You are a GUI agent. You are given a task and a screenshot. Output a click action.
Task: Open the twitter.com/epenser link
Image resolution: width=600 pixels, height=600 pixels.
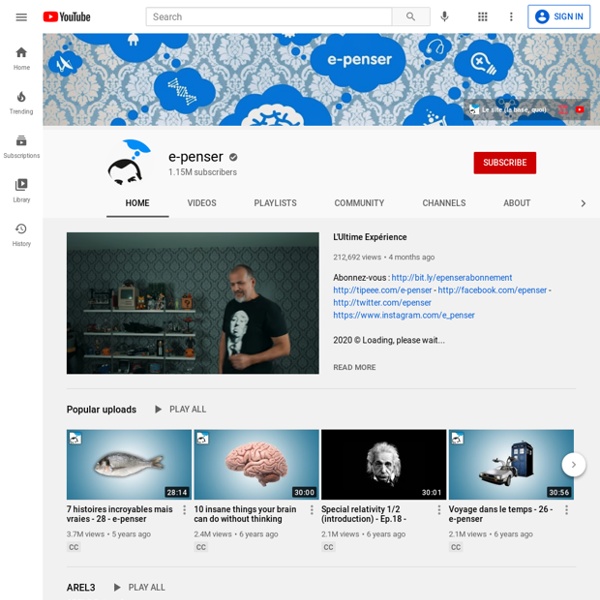point(382,303)
